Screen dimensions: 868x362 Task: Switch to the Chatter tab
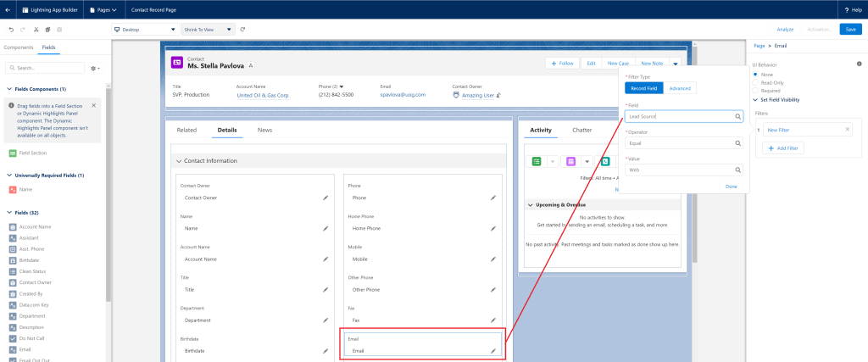(x=581, y=130)
